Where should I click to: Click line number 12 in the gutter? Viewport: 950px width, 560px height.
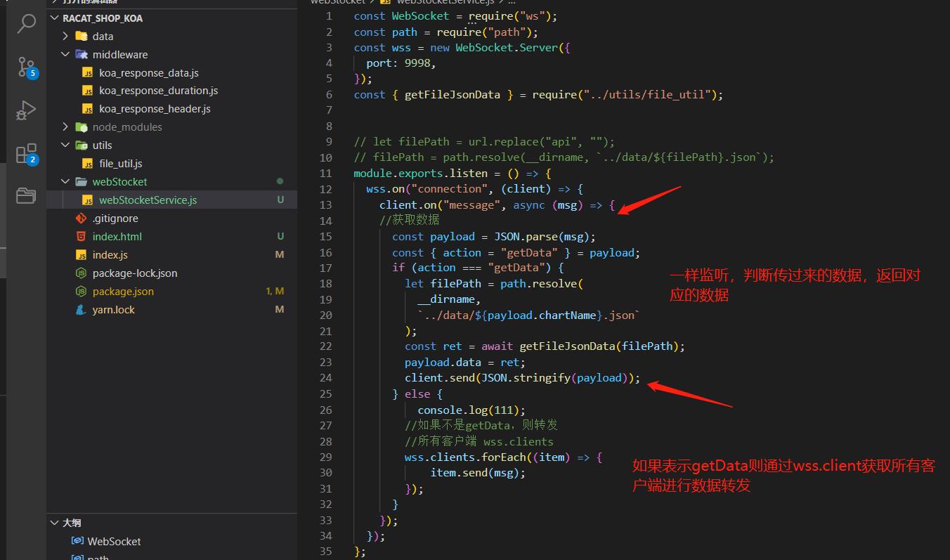(x=325, y=189)
